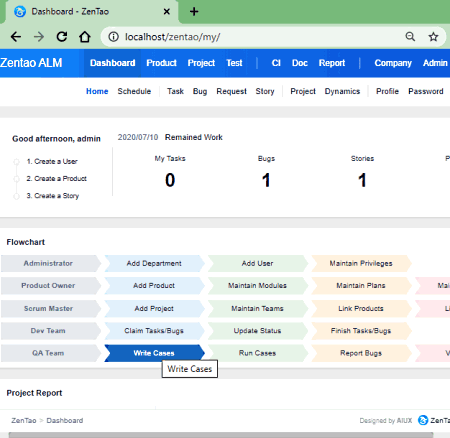Click Maintain Modules flowchart step
The height and width of the screenshot is (438, 450).
pos(257,286)
